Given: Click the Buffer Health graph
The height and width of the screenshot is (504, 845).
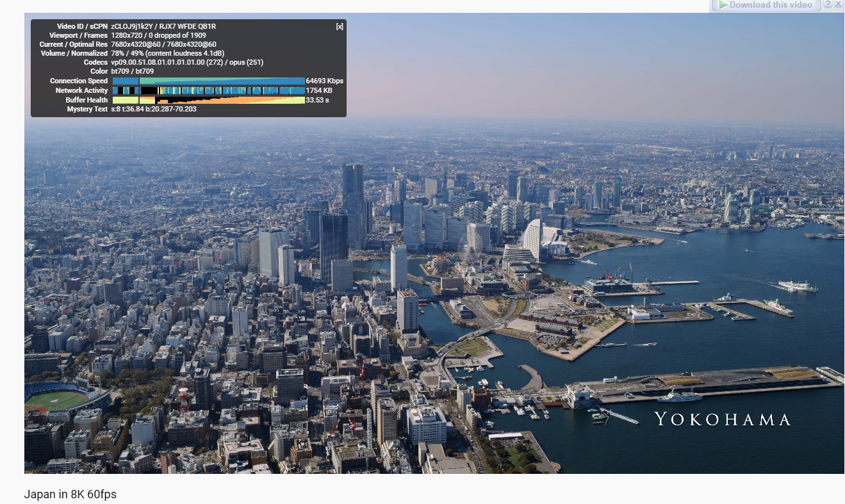Looking at the screenshot, I should (209, 100).
